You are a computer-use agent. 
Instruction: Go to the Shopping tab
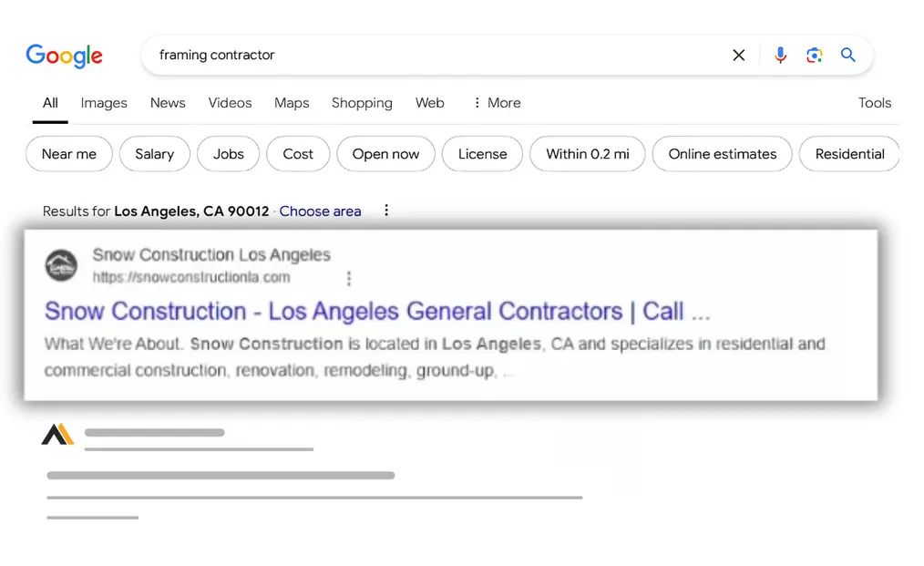tap(362, 103)
